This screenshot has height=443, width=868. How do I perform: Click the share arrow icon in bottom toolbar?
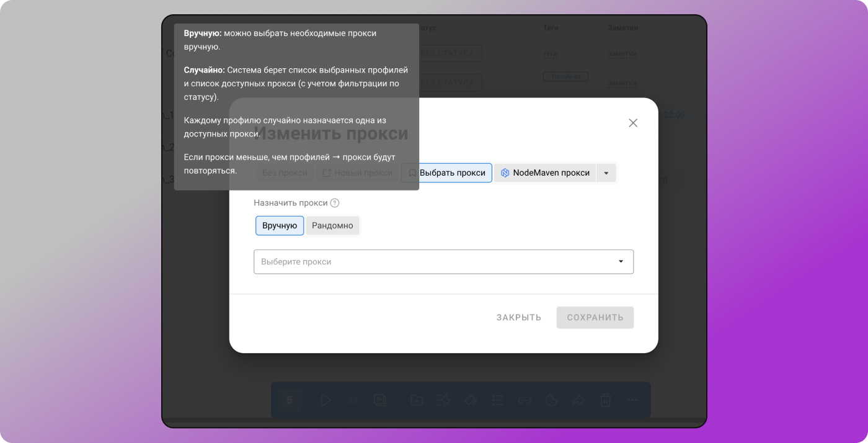(x=578, y=400)
